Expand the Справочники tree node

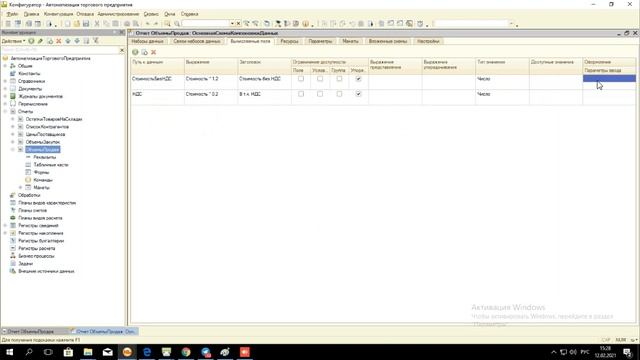click(5, 81)
